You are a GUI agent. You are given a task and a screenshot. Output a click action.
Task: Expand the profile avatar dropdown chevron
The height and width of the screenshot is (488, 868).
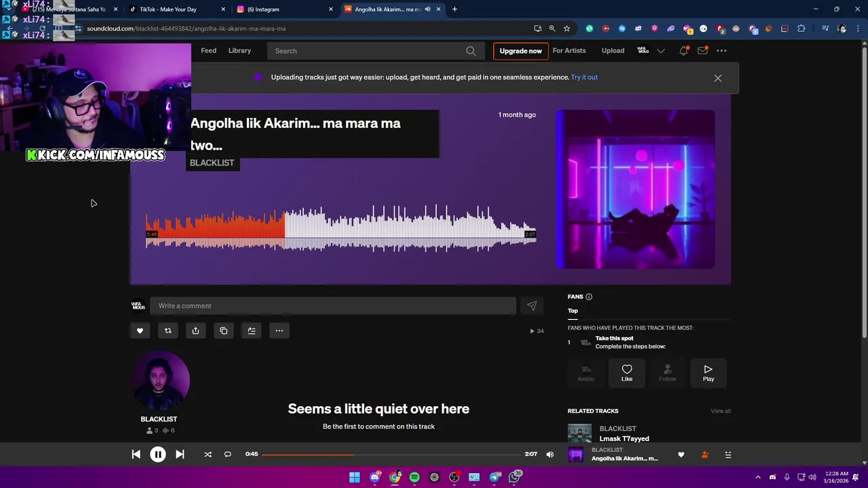(660, 51)
